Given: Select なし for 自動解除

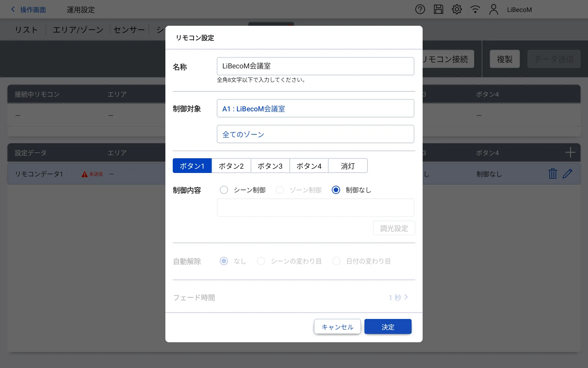Looking at the screenshot, I should pyautogui.click(x=224, y=261).
